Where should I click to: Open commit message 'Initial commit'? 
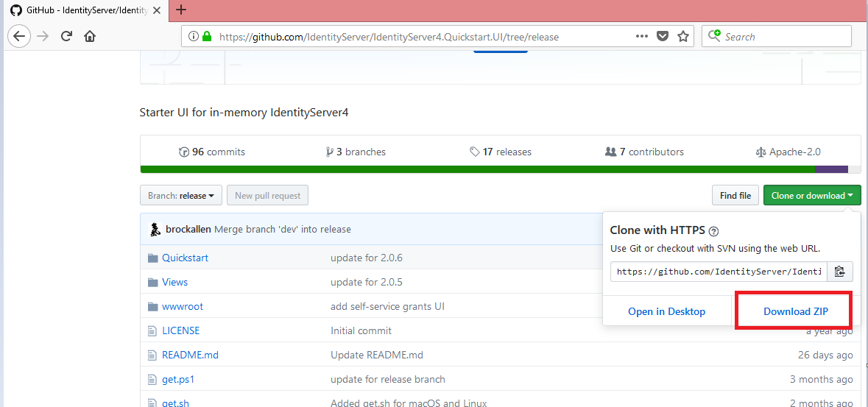[361, 331]
